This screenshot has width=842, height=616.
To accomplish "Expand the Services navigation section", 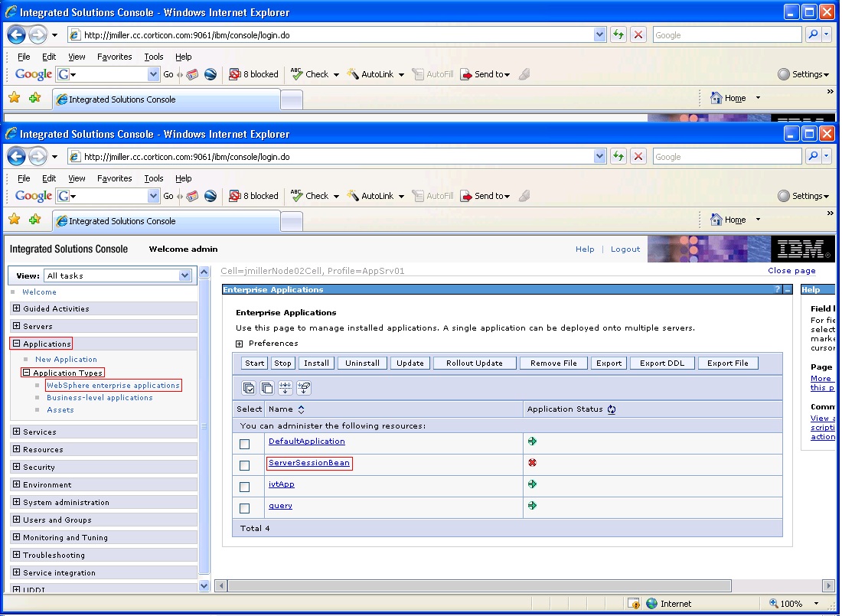I will point(16,432).
